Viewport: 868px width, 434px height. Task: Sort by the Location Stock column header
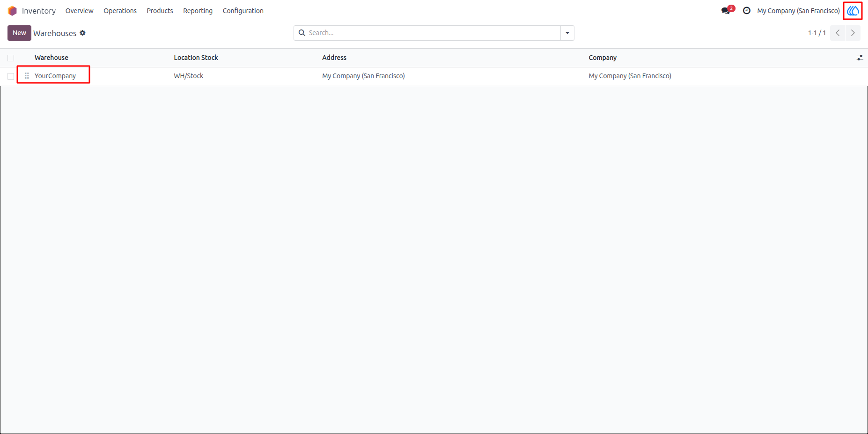196,58
